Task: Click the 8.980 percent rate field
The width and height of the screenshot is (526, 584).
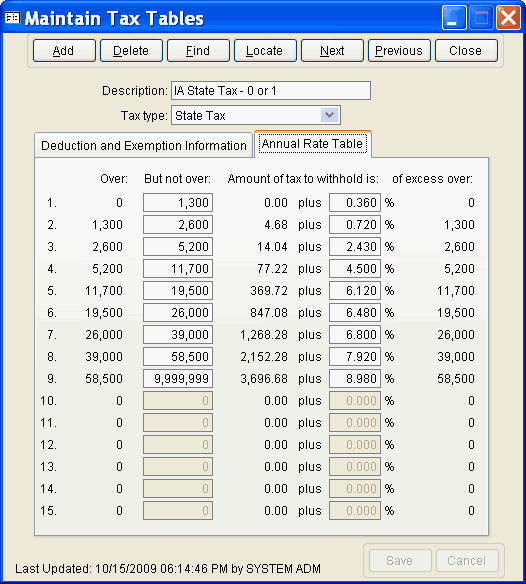Action: coord(355,378)
